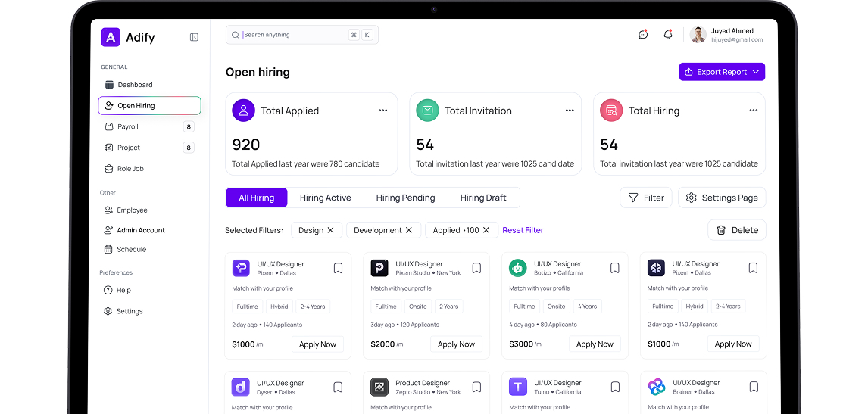
Task: Open Schedule in sidebar
Action: pyautogui.click(x=126, y=250)
